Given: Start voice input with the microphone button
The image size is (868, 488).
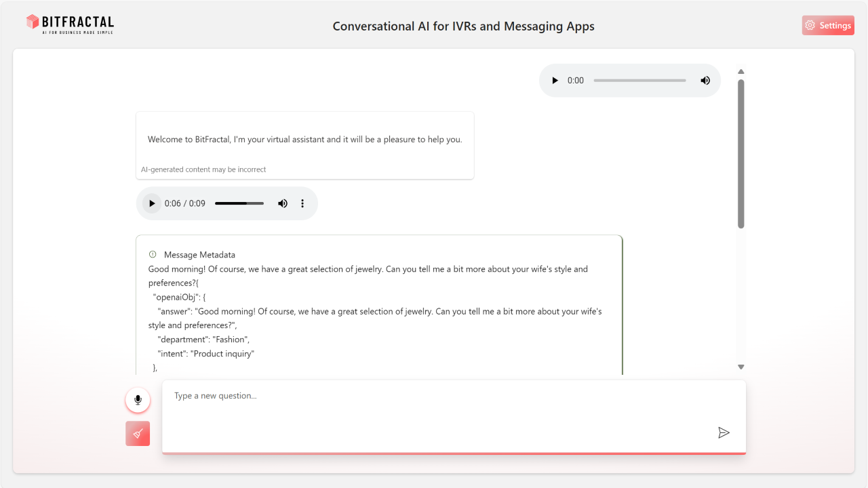Looking at the screenshot, I should pos(138,400).
